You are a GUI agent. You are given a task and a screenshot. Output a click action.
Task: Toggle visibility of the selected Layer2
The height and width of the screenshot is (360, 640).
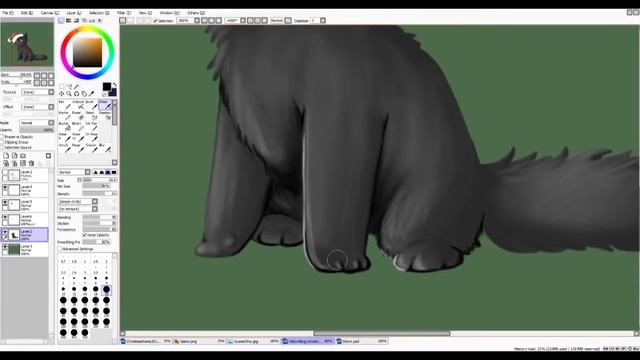point(5,232)
